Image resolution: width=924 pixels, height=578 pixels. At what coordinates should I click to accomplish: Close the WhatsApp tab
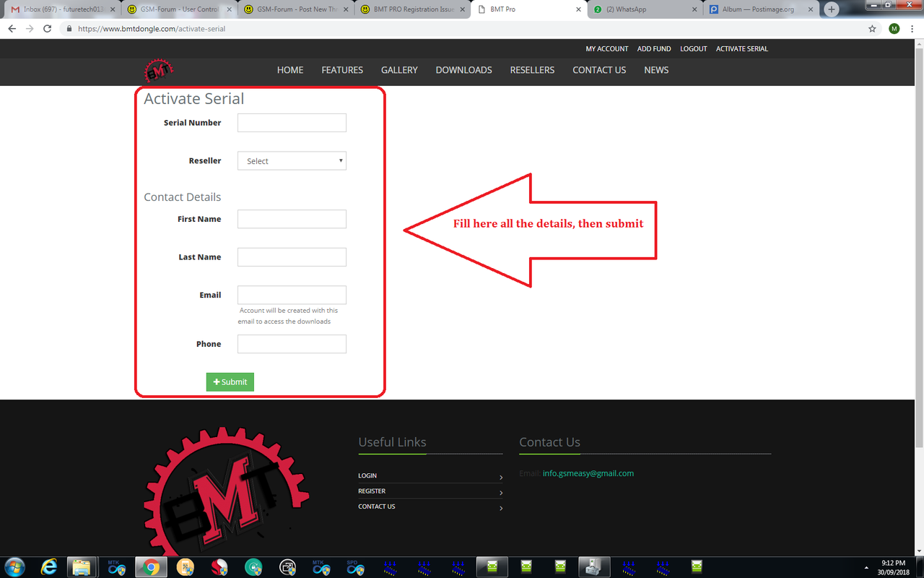pos(694,9)
